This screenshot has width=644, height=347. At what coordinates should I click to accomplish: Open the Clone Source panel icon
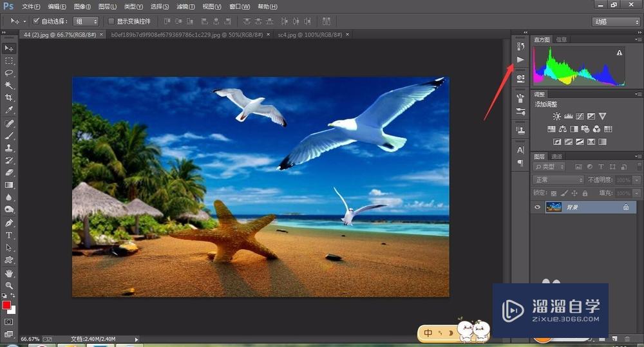tap(520, 130)
